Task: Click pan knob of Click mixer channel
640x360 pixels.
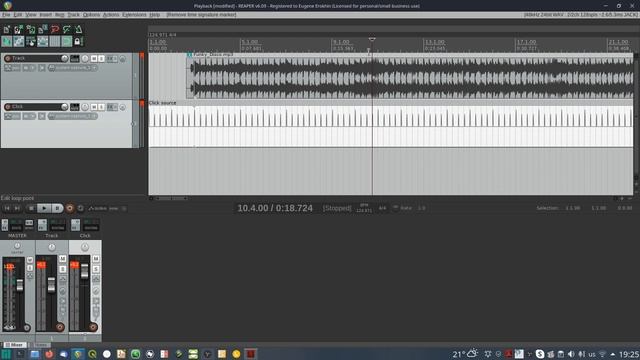Action: click(85, 247)
